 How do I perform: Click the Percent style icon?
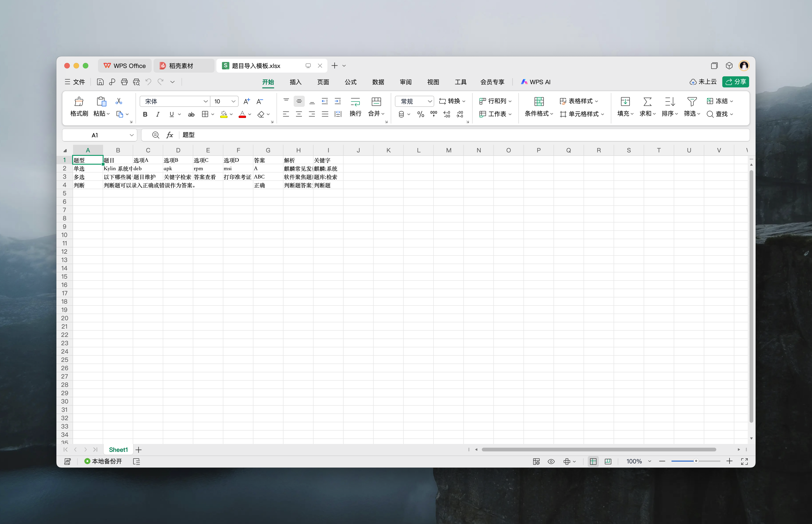tap(421, 114)
